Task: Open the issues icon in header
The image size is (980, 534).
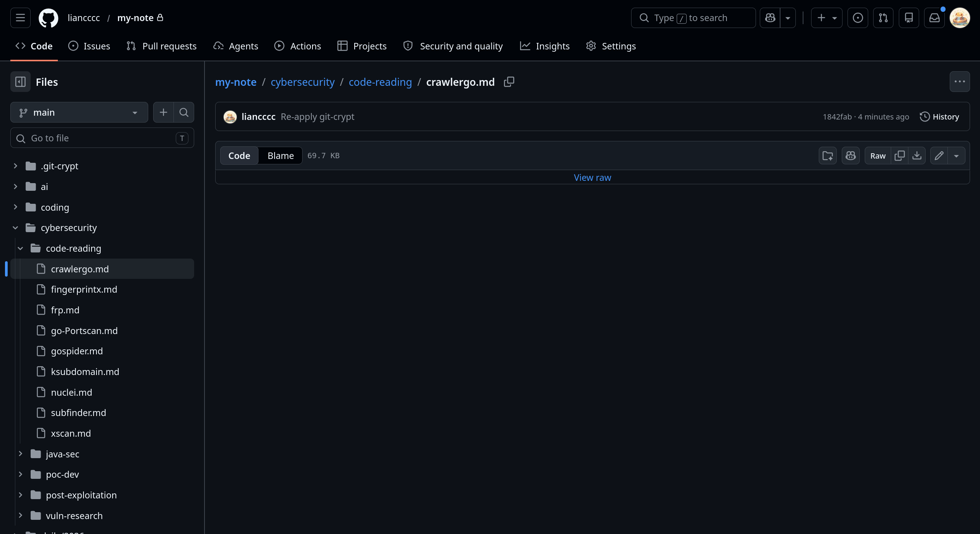Action: tap(858, 18)
